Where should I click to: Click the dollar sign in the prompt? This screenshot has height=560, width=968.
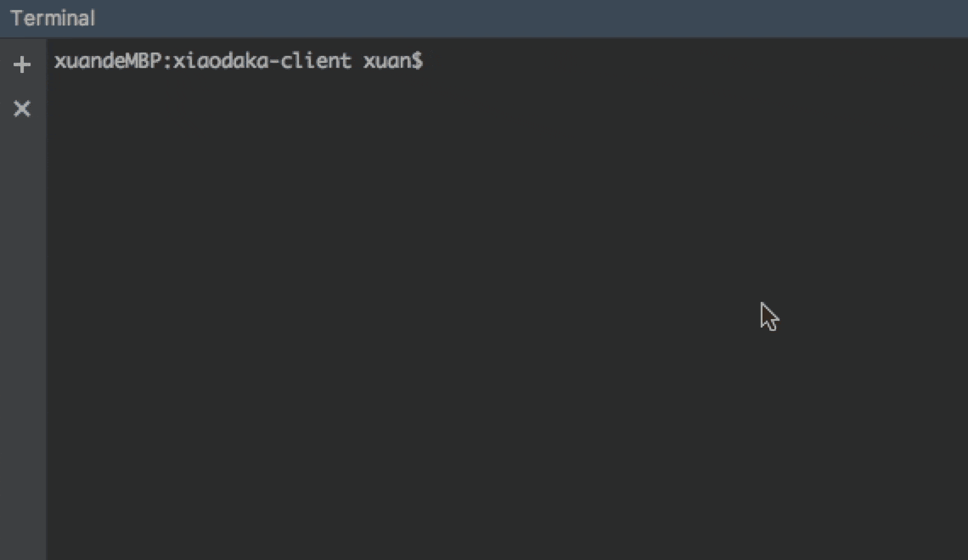[x=417, y=61]
